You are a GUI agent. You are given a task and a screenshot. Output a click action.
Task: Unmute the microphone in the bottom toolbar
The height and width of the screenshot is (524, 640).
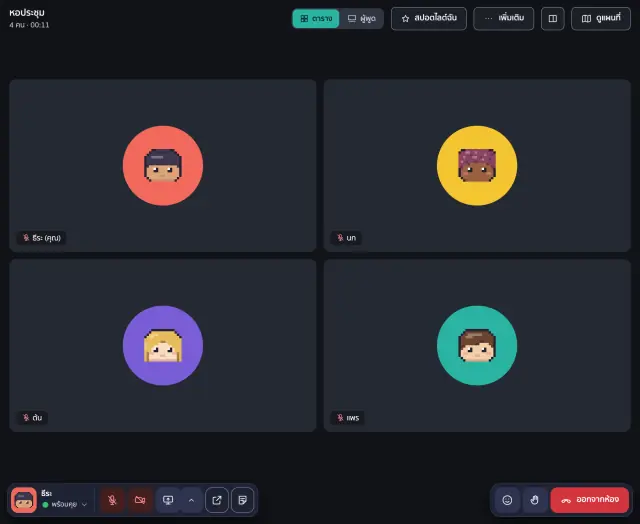coord(112,500)
